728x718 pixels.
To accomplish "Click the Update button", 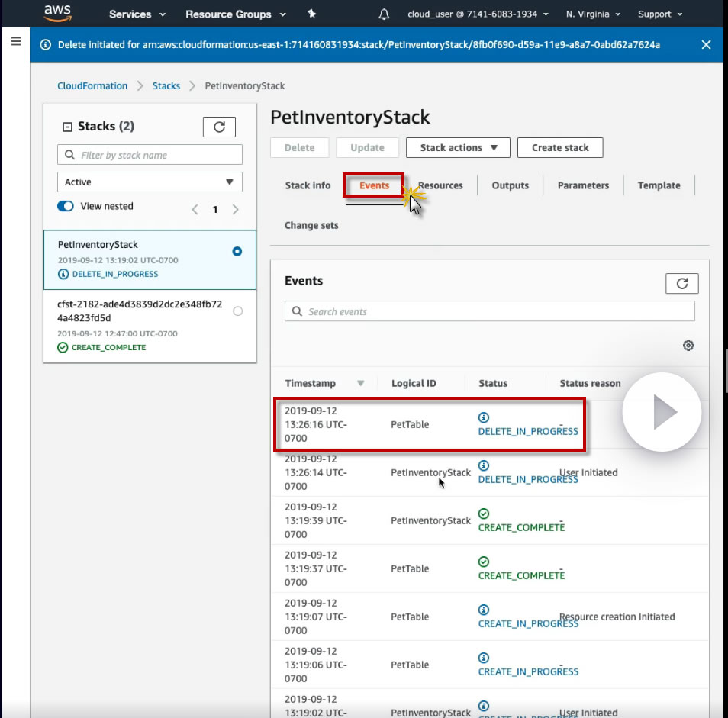I will pyautogui.click(x=367, y=147).
